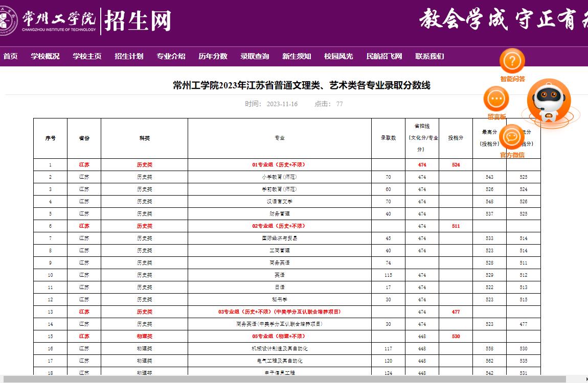Click the red 477 投档分 value
The height and width of the screenshot is (383, 588).
coord(456,312)
